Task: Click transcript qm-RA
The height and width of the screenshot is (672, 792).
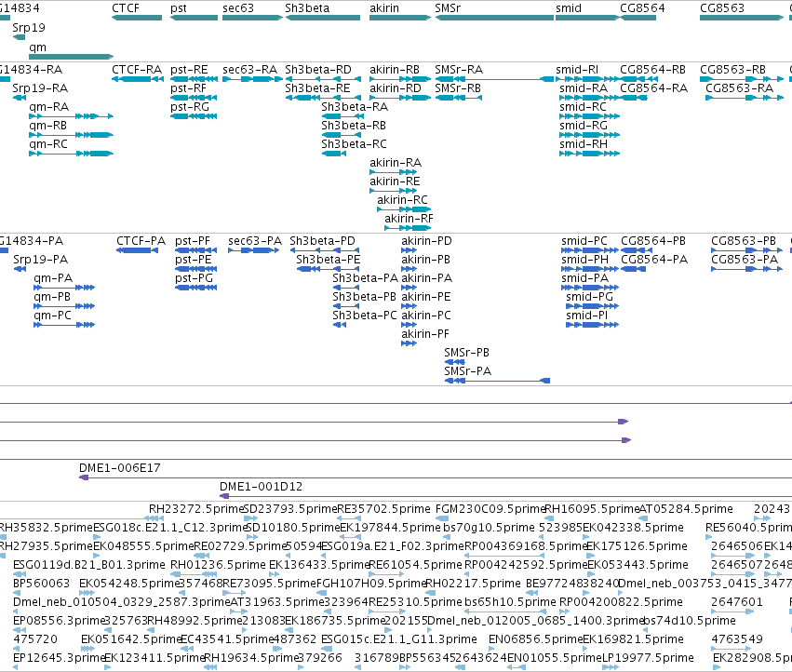Action: point(72,116)
